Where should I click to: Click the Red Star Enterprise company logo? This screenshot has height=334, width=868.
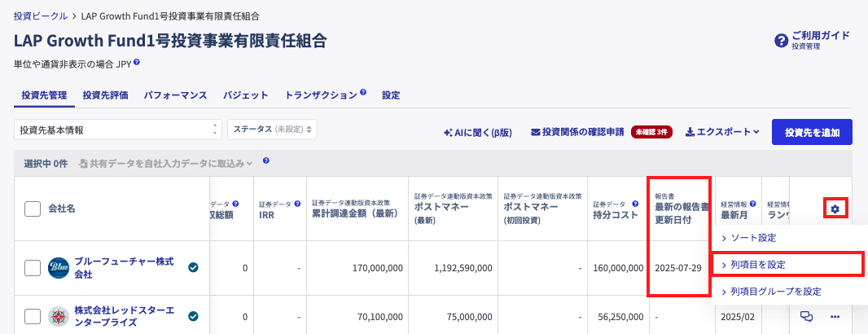tap(59, 317)
